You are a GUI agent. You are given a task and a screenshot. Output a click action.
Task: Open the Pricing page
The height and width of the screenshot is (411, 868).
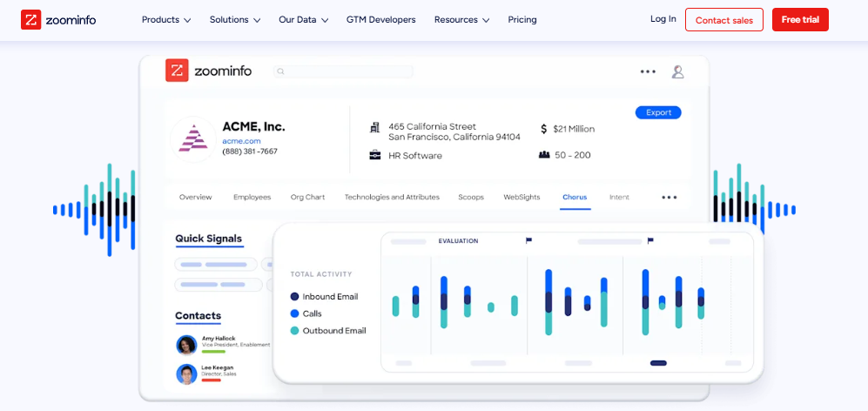[x=522, y=20]
